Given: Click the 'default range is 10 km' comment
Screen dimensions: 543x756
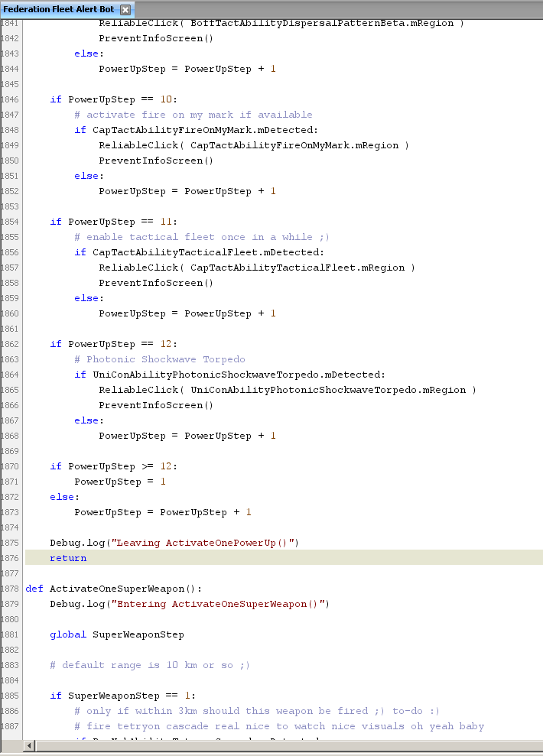Looking at the screenshot, I should pos(150,665).
